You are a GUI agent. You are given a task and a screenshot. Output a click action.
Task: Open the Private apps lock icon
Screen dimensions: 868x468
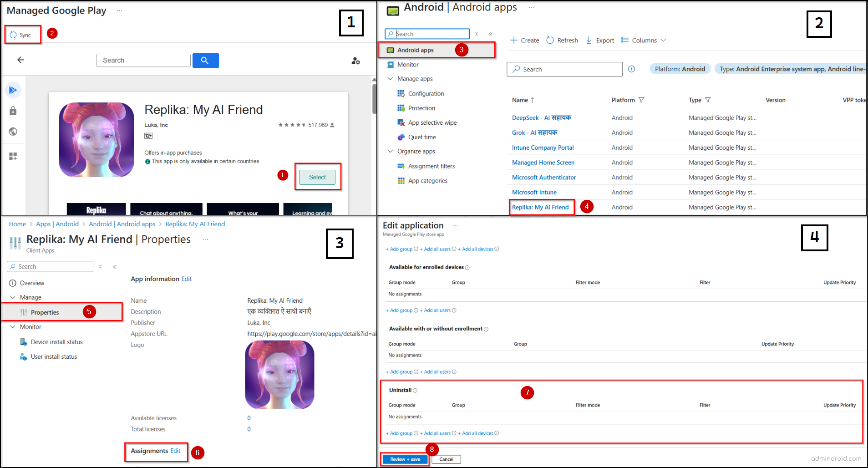pos(13,111)
